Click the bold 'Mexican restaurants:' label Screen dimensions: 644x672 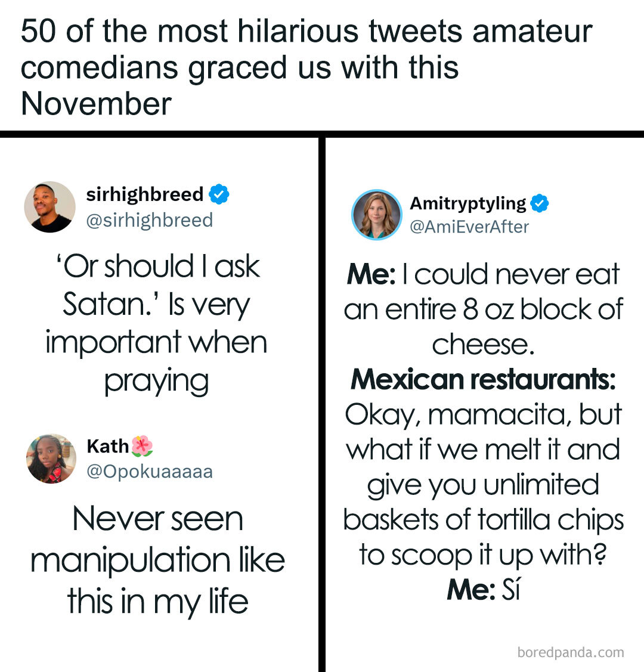(483, 379)
